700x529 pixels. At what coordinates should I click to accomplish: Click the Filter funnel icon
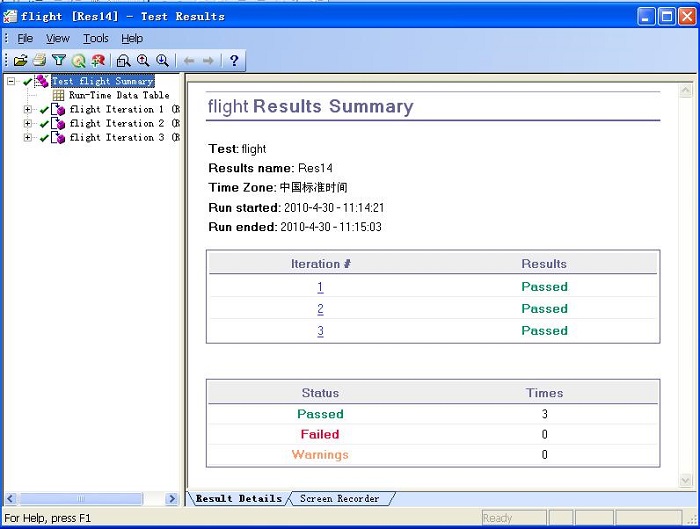[x=59, y=61]
